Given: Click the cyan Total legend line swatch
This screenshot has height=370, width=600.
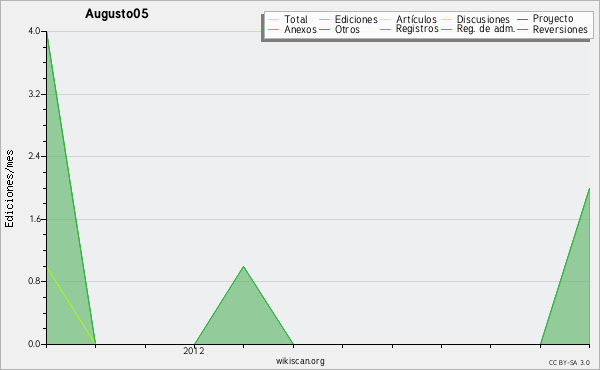Looking at the screenshot, I should [273, 20].
